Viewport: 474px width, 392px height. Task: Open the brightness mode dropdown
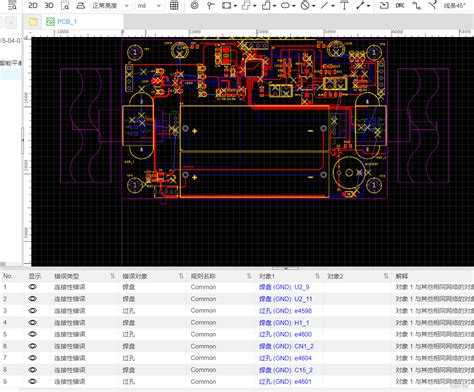[110, 6]
